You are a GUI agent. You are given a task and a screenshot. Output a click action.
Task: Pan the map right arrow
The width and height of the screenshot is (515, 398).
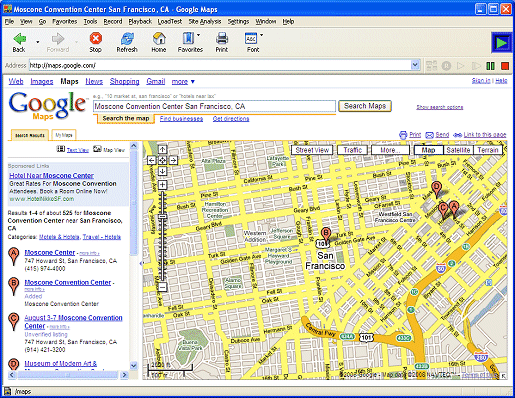pos(173,160)
